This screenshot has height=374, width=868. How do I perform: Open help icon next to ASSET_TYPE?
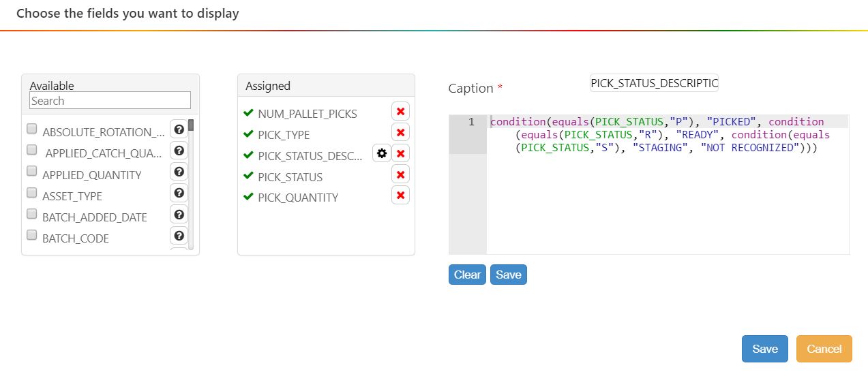[x=179, y=193]
